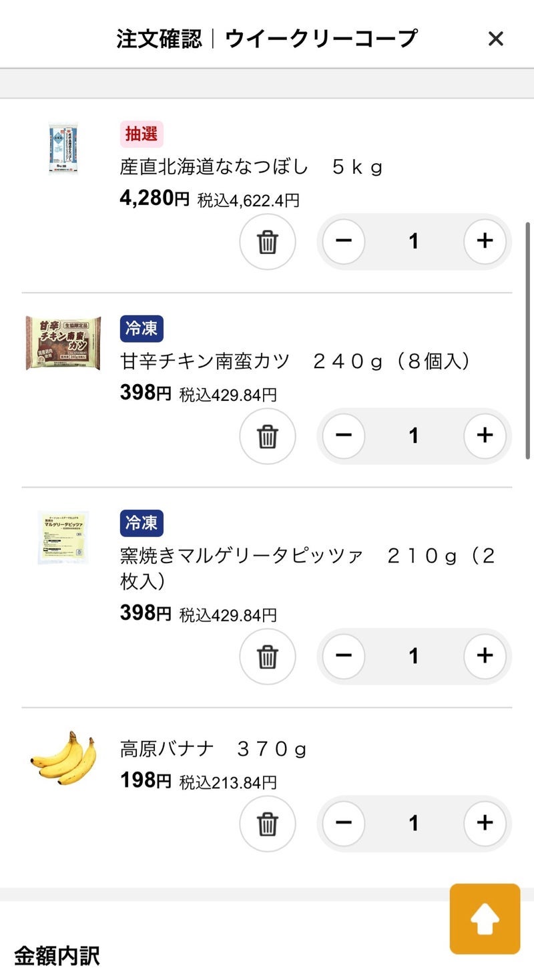Open the banana product photo
Screen dimensions: 534x980
[x=63, y=758]
